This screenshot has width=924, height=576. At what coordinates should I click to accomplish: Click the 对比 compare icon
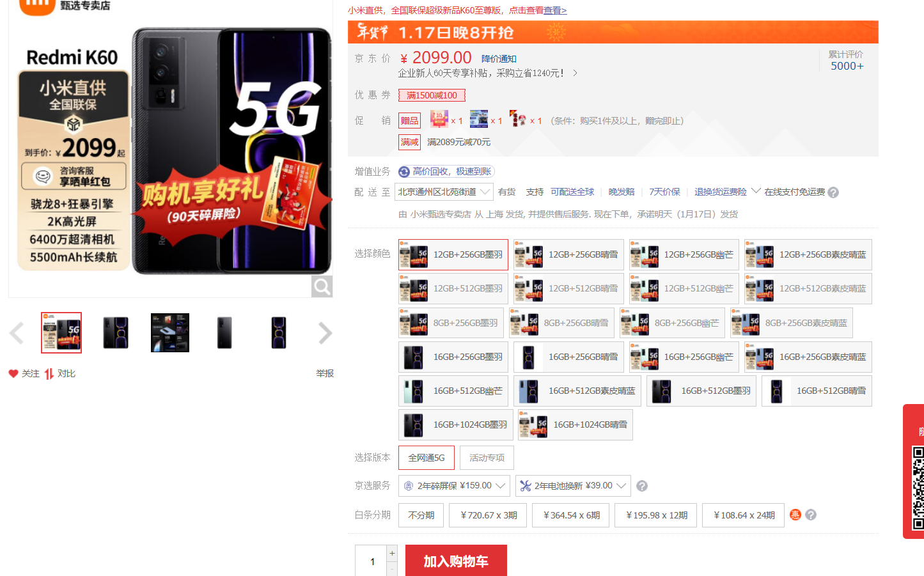pyautogui.click(x=49, y=373)
